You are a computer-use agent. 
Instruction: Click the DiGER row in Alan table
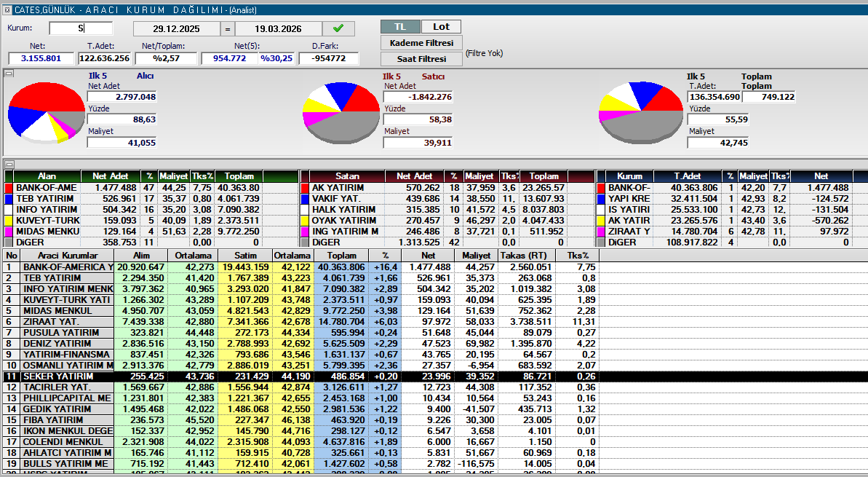151,243
